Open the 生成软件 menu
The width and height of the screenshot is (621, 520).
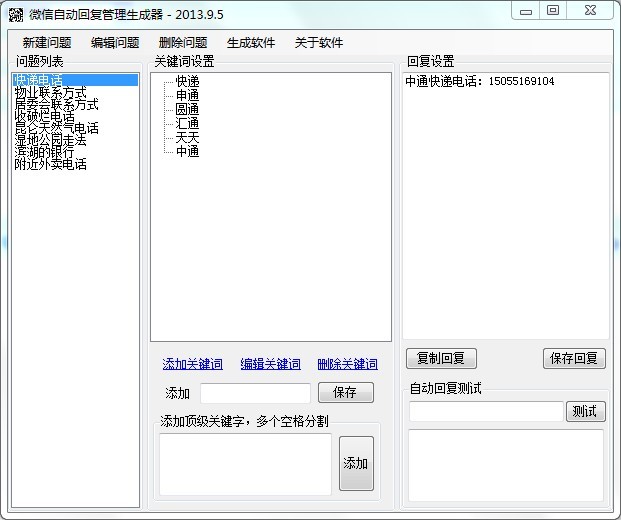click(x=251, y=42)
